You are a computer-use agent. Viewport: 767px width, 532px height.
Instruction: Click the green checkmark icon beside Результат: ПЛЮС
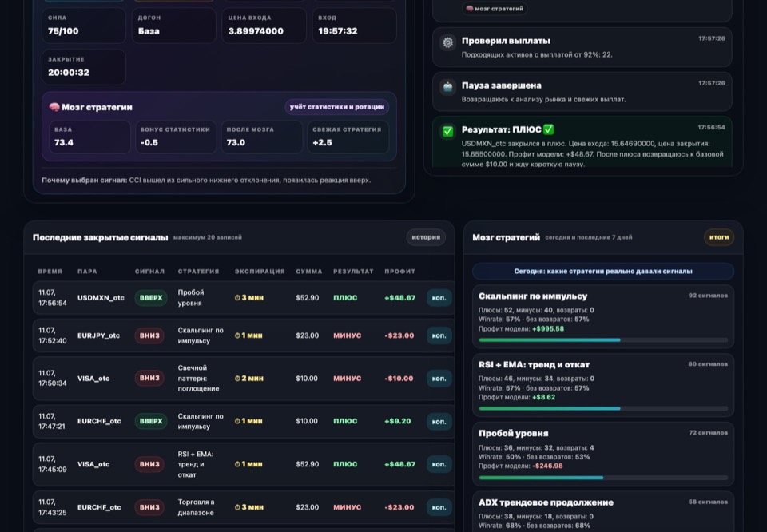point(447,132)
